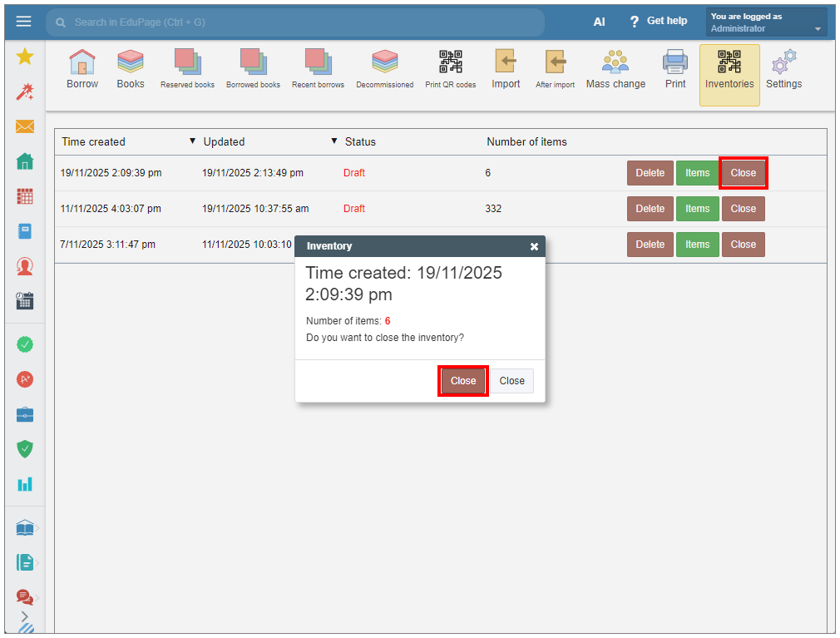Confirm closing inventory with brown Close button
840x638 pixels.
click(463, 381)
